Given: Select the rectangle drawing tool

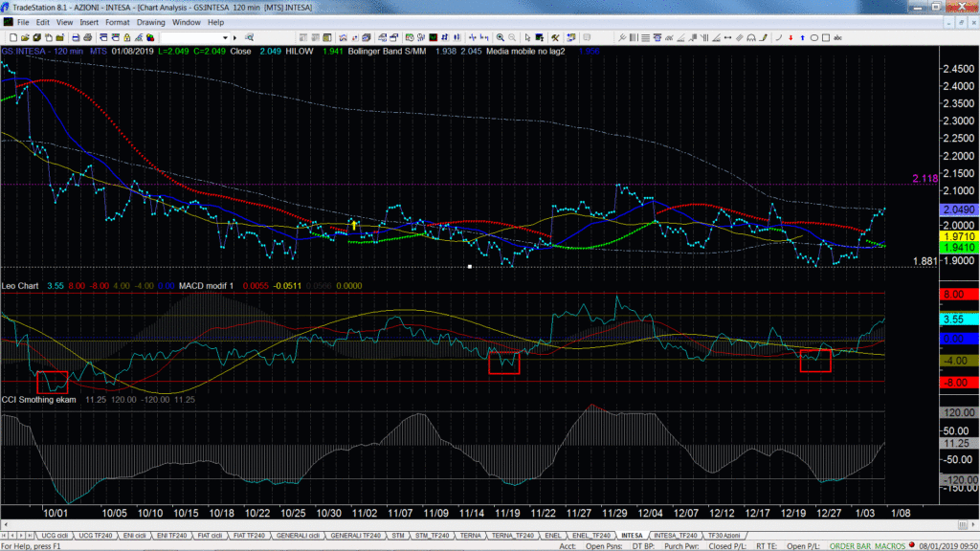Looking at the screenshot, I should (x=826, y=37).
